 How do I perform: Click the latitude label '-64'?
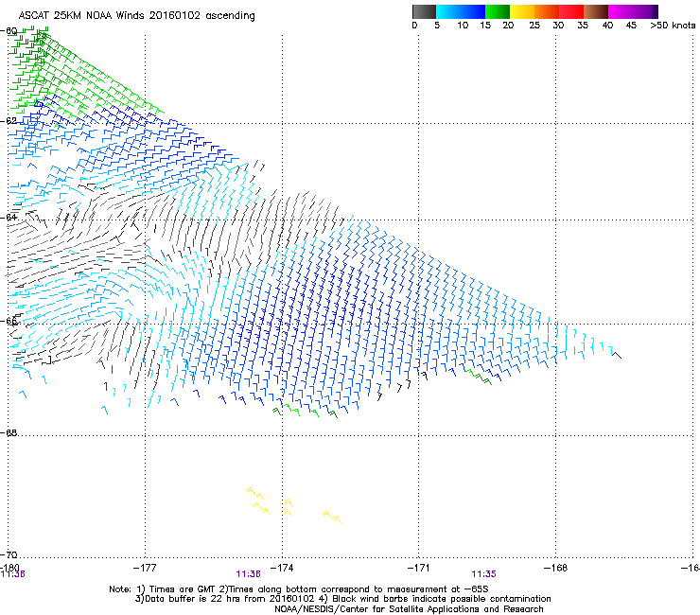(9, 218)
